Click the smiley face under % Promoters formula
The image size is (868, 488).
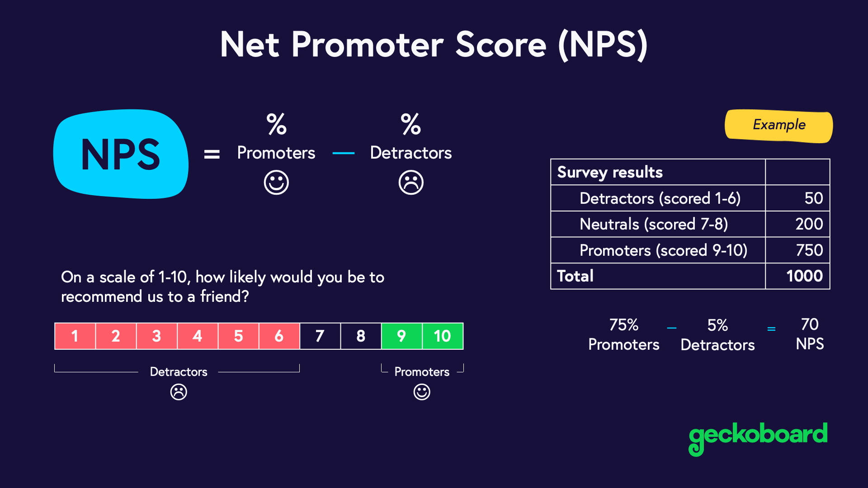tap(276, 183)
